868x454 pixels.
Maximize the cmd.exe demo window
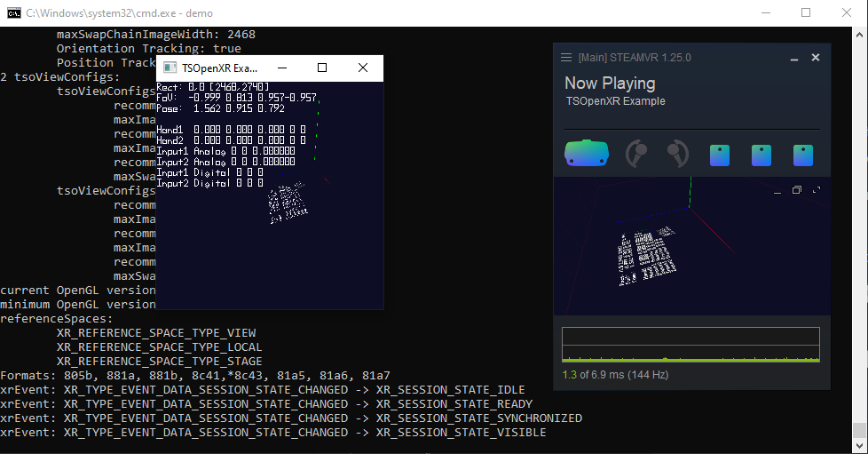pyautogui.click(x=806, y=12)
